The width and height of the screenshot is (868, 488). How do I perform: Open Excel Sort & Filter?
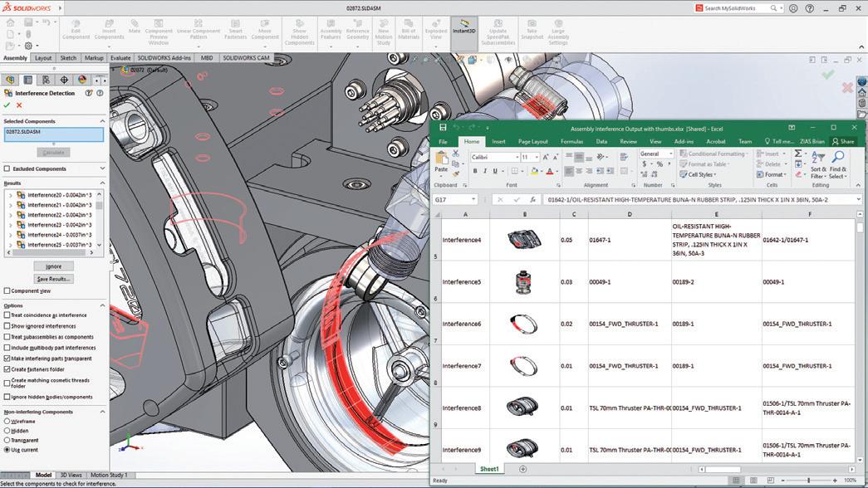818,165
